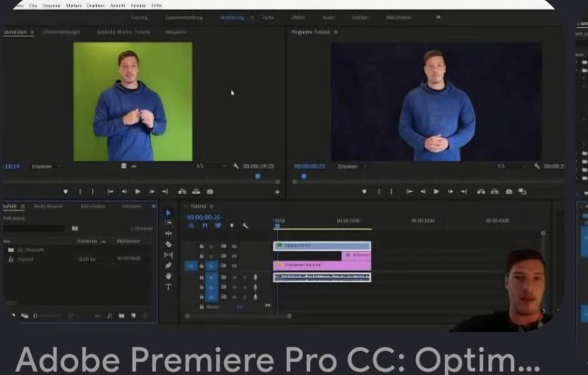This screenshot has height=375, width=588.
Task: Play the Program monitor sequence
Action: tap(436, 192)
